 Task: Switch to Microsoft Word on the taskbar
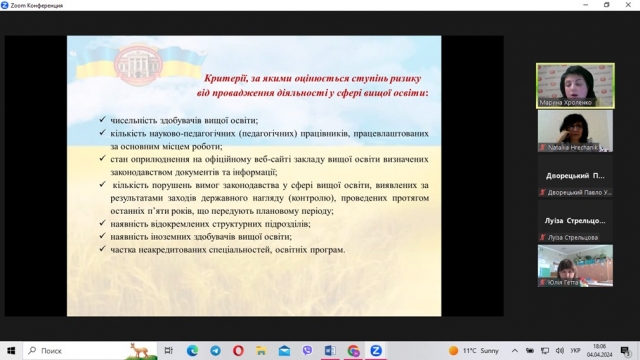coord(330,351)
